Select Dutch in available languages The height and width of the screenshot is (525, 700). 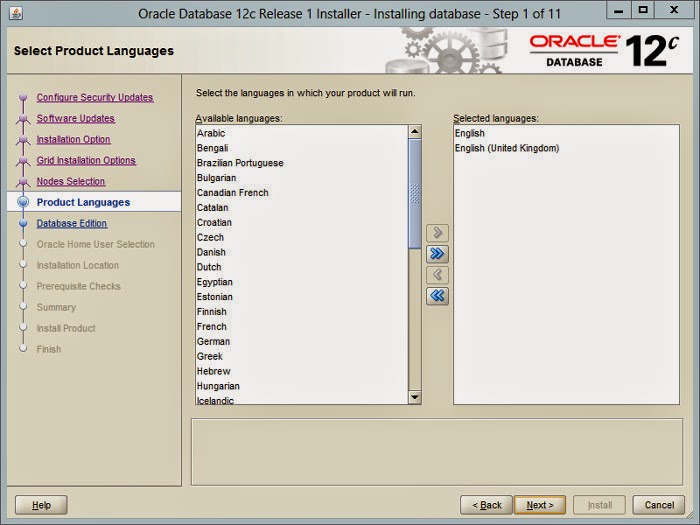(302, 267)
